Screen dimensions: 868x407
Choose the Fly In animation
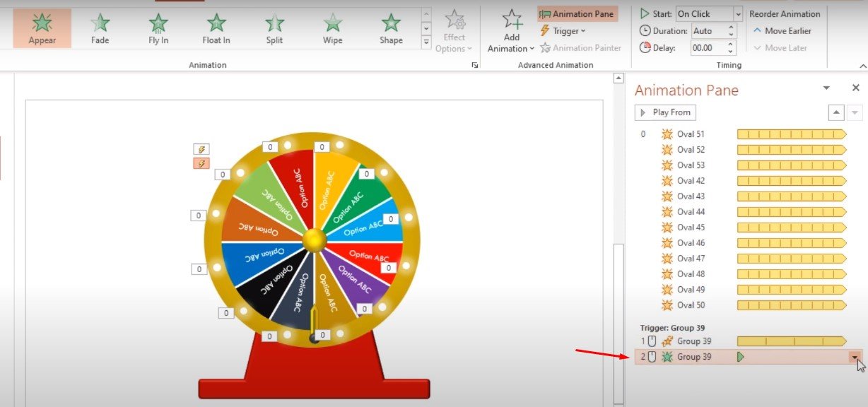tap(158, 28)
